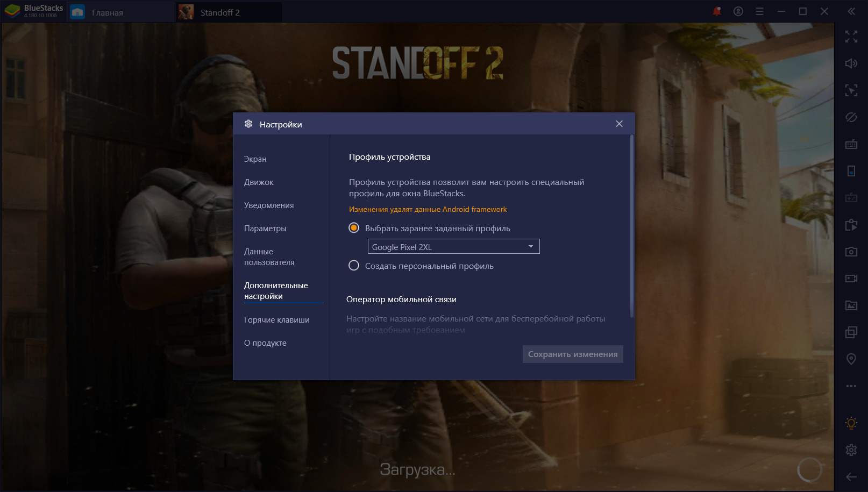868x492 pixels.
Task: Open the user account icon
Action: click(738, 11)
